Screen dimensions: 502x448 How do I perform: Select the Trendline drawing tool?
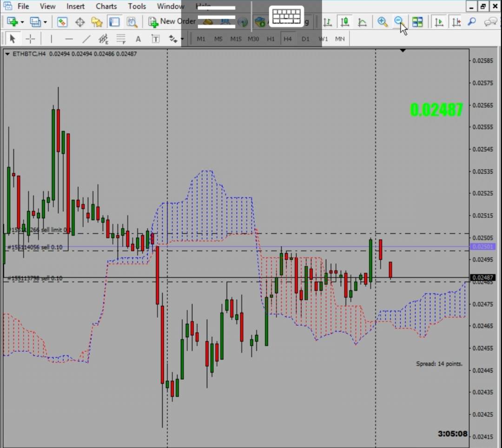pyautogui.click(x=86, y=39)
